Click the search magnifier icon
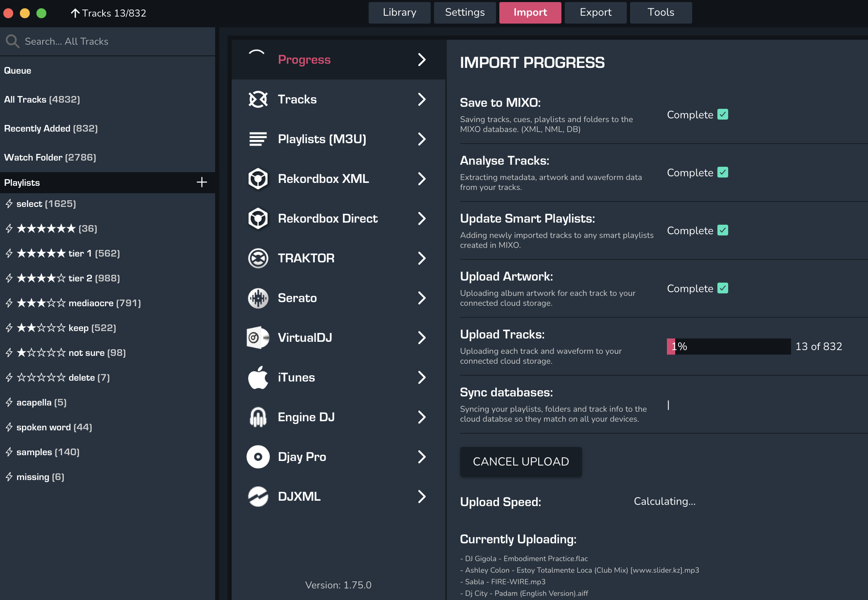 12,41
